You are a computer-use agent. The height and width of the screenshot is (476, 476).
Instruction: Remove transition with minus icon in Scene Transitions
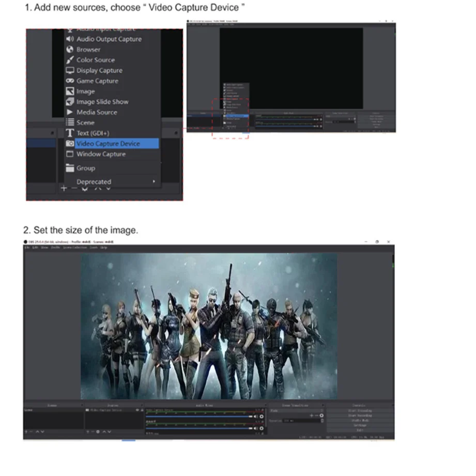click(x=317, y=416)
